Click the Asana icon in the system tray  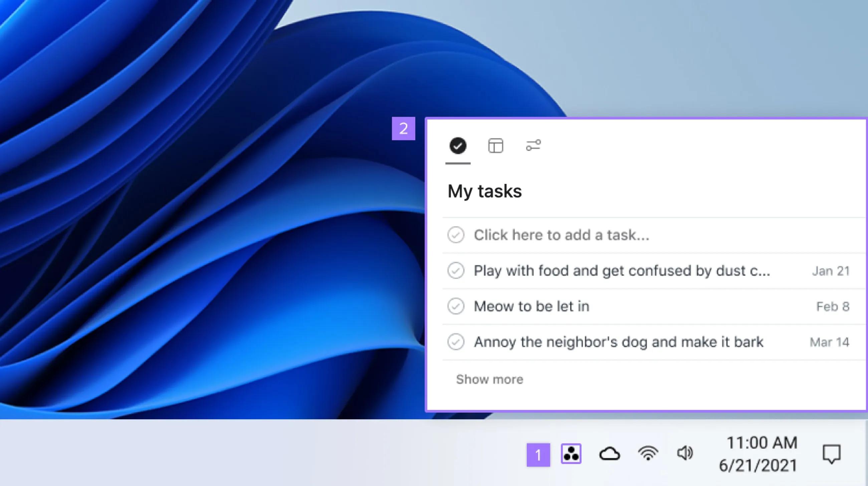571,453
